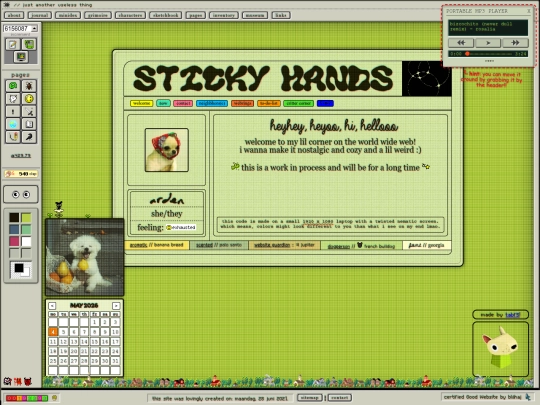
Task: Switch to the teal now tab
Action: [163, 103]
